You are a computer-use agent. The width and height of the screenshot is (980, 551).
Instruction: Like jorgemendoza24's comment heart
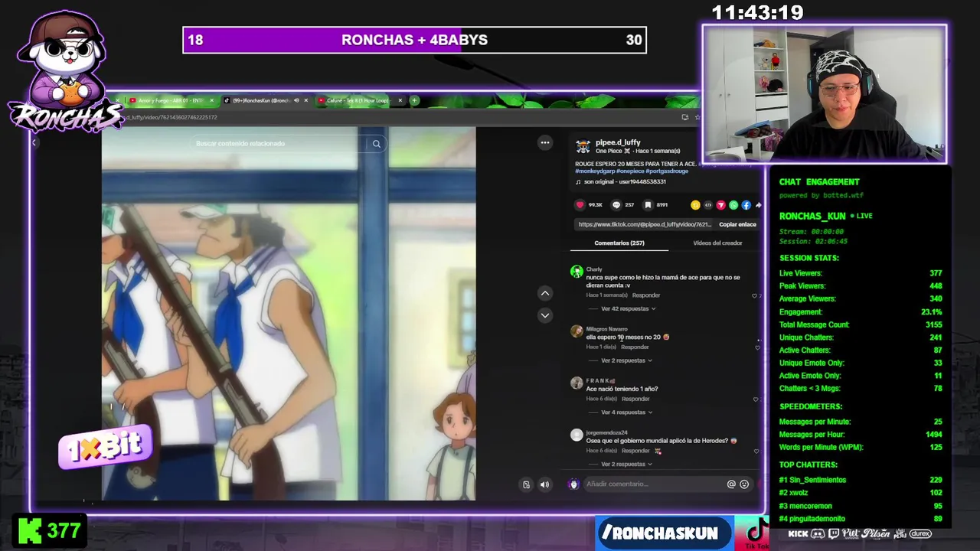point(756,452)
